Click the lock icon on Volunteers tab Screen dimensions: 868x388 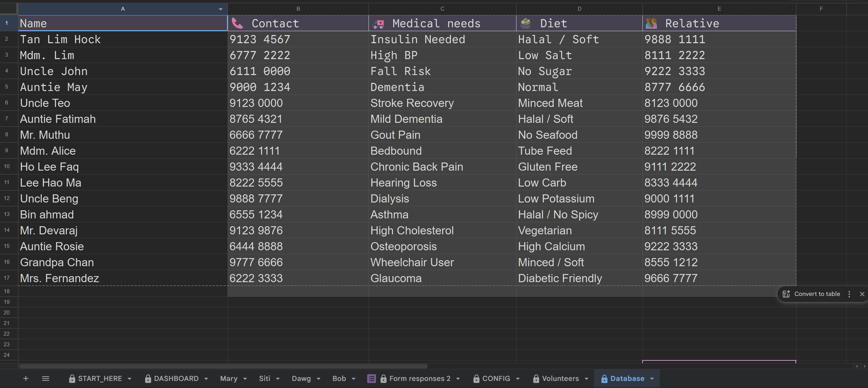pos(536,379)
